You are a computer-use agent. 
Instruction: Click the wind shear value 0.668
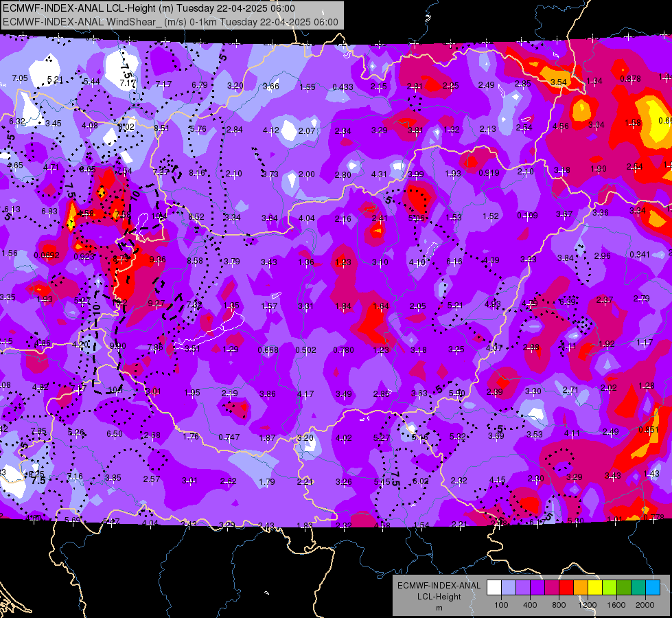coord(268,350)
